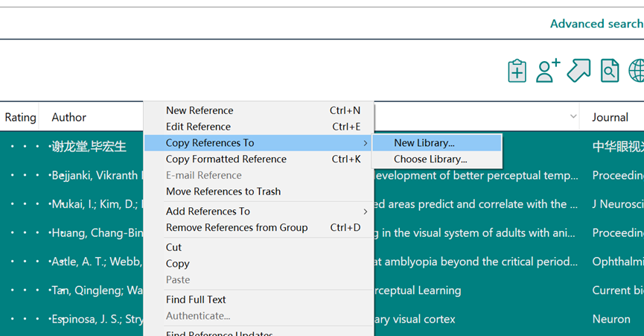Choose New Reference from context menu
The image size is (644, 336).
coord(259,110)
